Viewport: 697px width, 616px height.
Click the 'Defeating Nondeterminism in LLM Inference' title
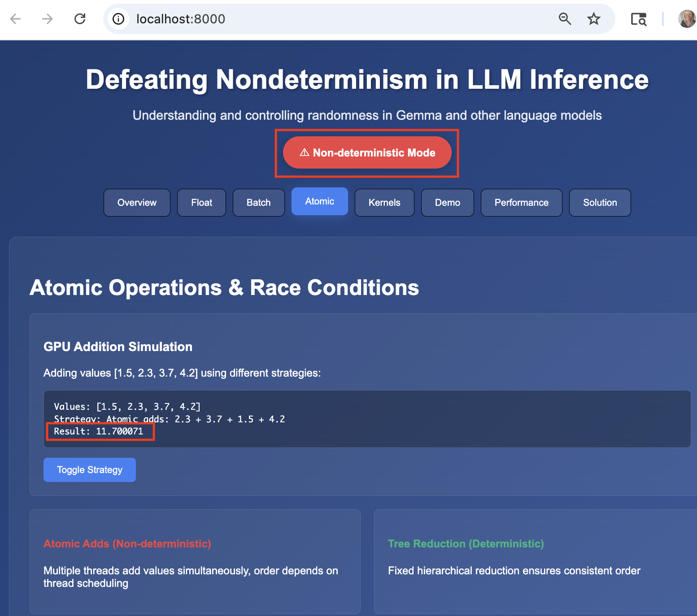click(x=367, y=79)
